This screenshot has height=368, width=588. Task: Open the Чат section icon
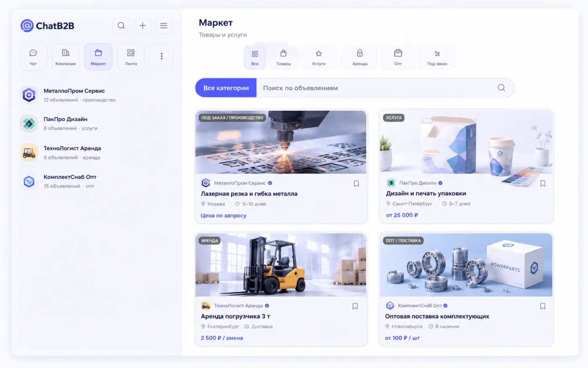tap(33, 57)
